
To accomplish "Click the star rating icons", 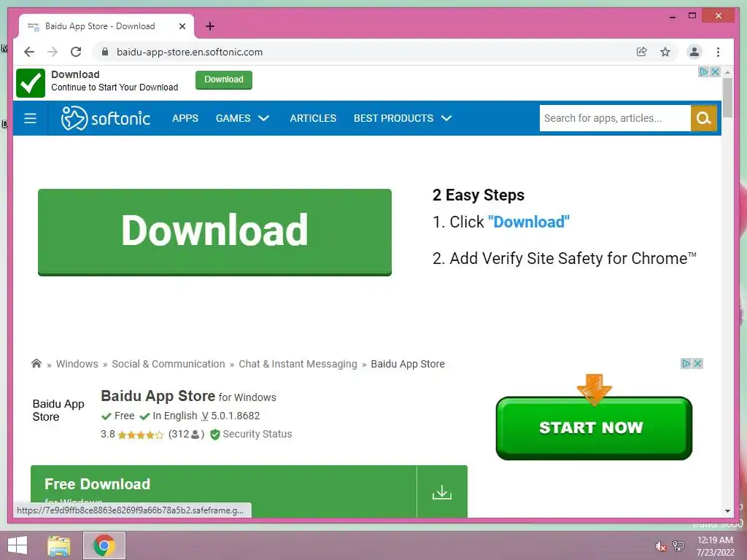I will [x=141, y=435].
